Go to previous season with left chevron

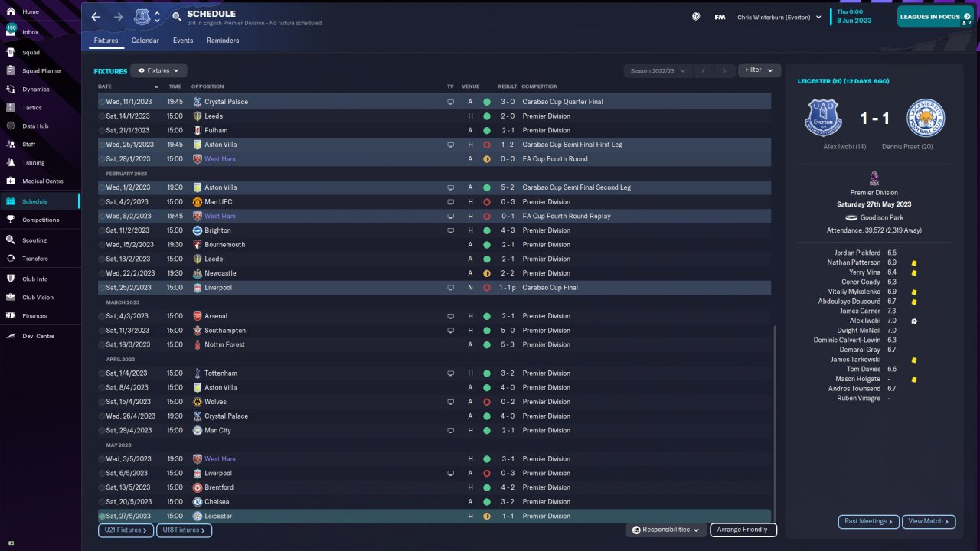coord(704,70)
